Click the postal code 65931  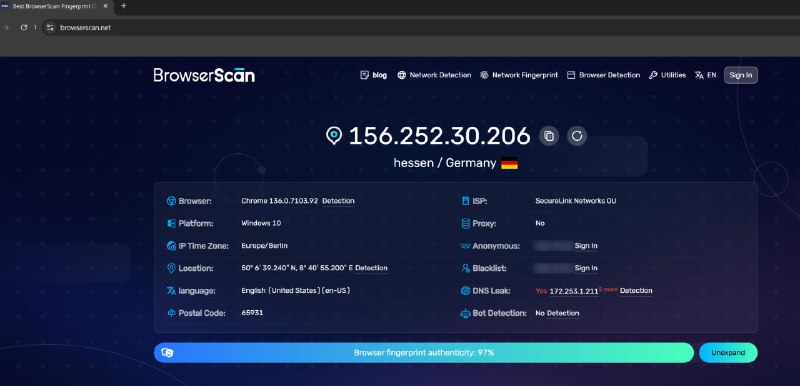click(252, 313)
